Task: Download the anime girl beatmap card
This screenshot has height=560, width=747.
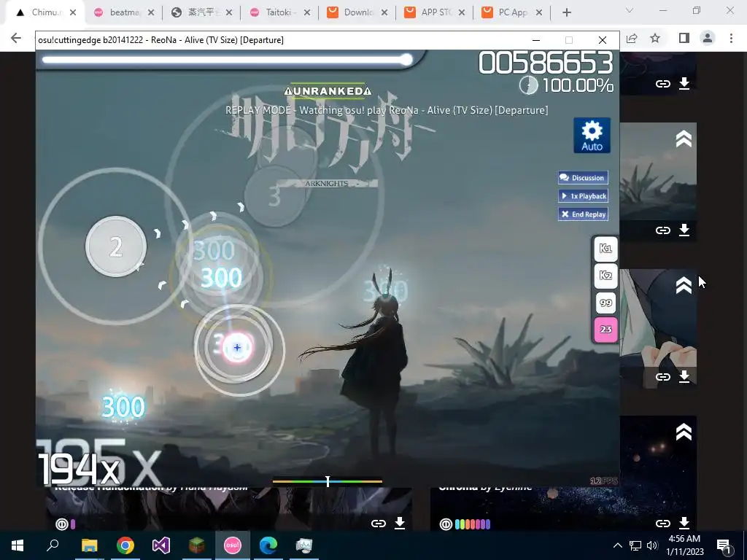Action: click(x=684, y=377)
